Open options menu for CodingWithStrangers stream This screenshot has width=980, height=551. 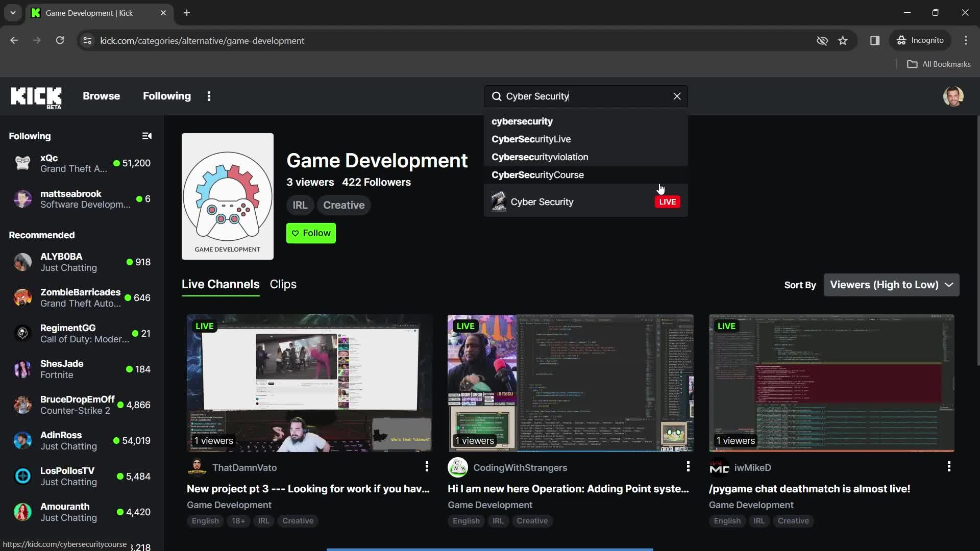688,466
